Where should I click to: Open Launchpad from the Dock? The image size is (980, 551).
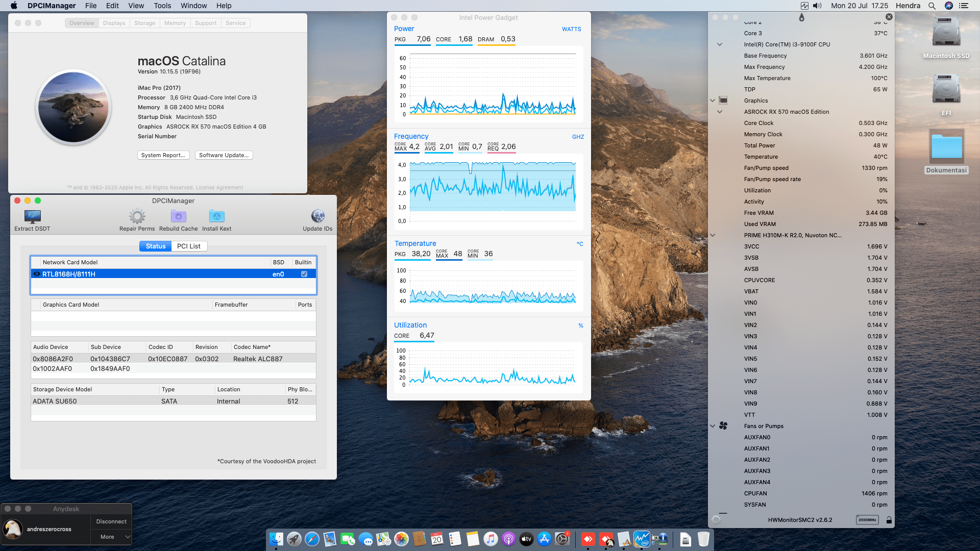click(294, 539)
